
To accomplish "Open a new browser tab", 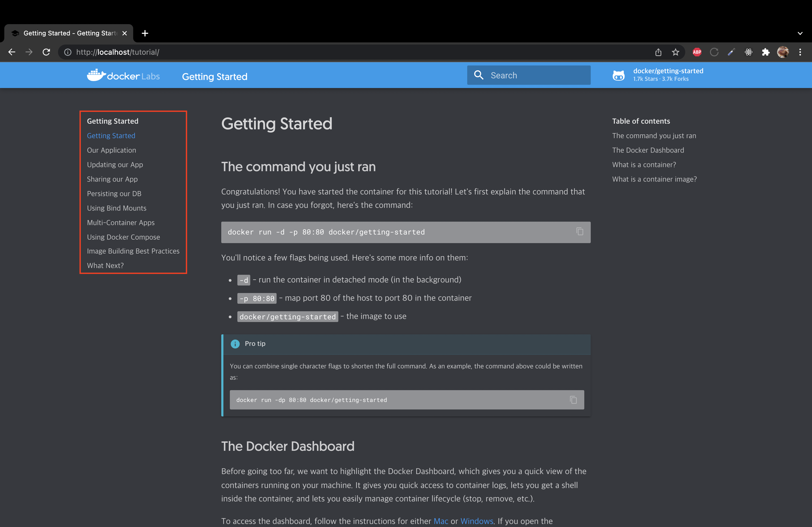I will point(145,33).
